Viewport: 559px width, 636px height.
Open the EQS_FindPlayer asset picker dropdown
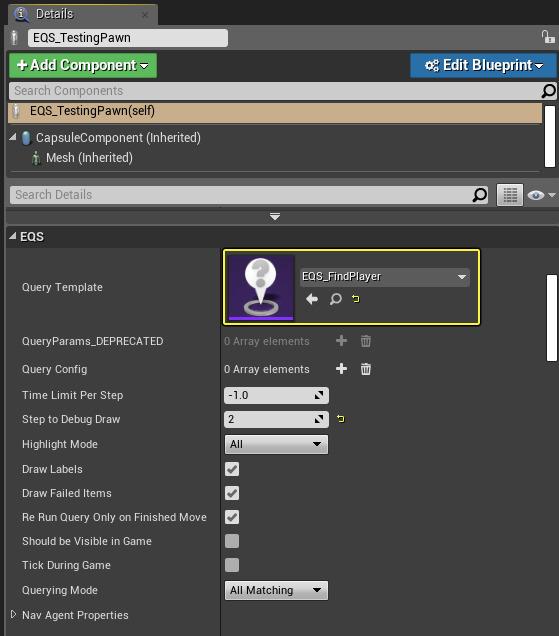tap(385, 277)
